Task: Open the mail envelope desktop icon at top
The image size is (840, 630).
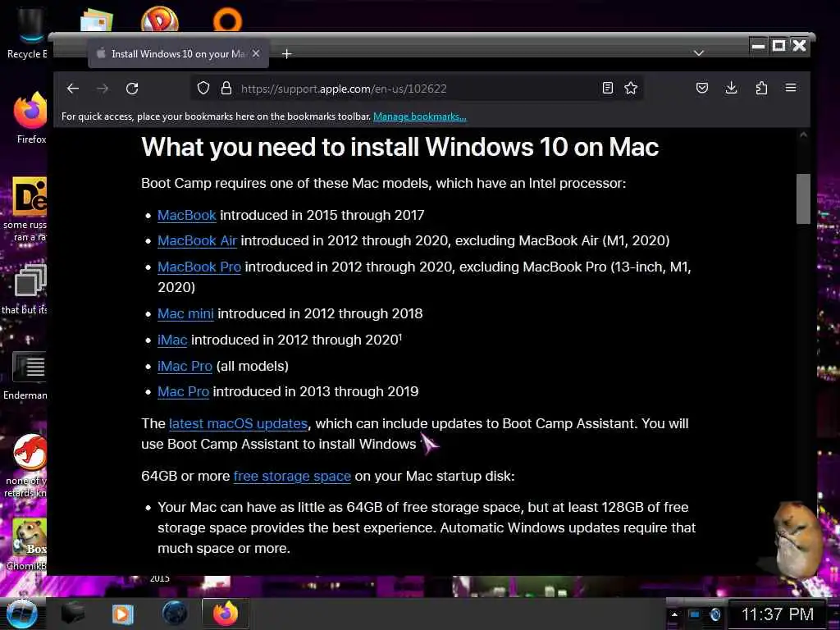Action: pyautogui.click(x=97, y=21)
